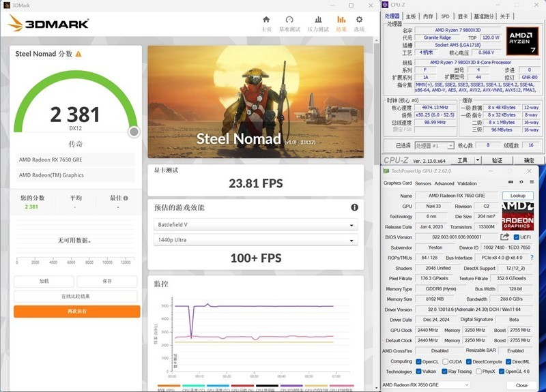Click the 加载 button in 3DMark

[x=44, y=281]
